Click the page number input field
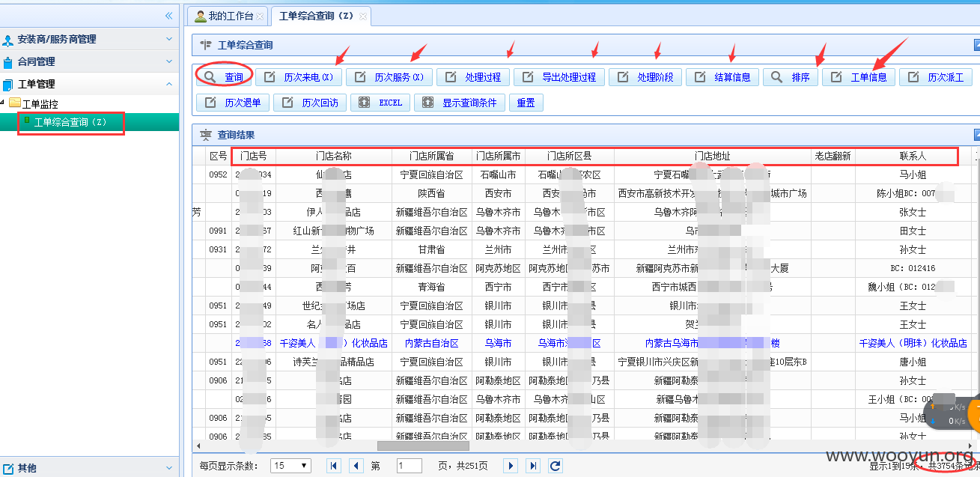This screenshot has height=477, width=980. [410, 466]
